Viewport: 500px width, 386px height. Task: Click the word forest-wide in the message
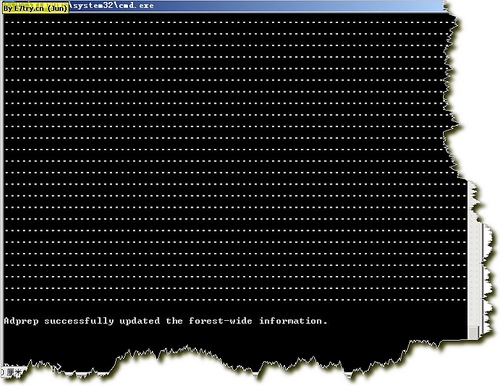pos(220,321)
